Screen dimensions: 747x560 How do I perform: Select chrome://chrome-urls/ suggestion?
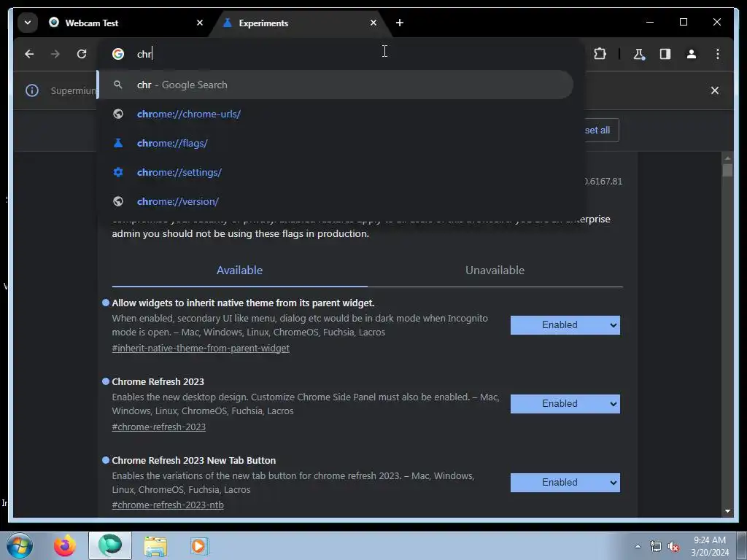tap(336, 114)
